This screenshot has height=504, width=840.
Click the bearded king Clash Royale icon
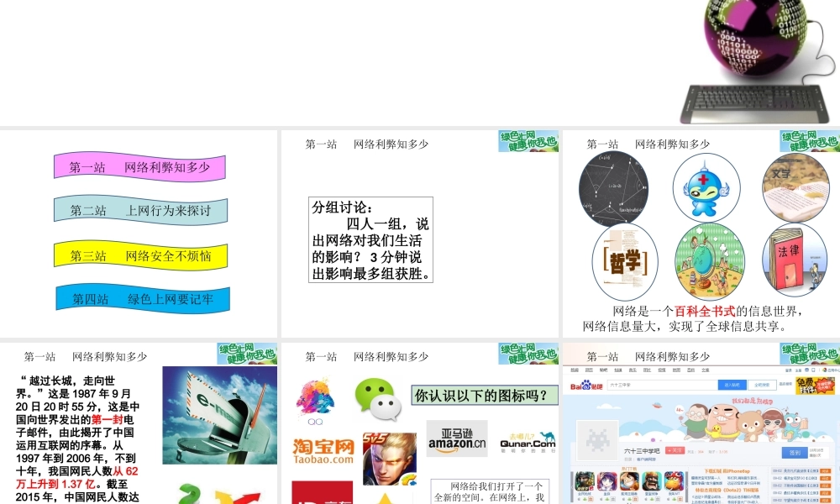[x=652, y=481]
